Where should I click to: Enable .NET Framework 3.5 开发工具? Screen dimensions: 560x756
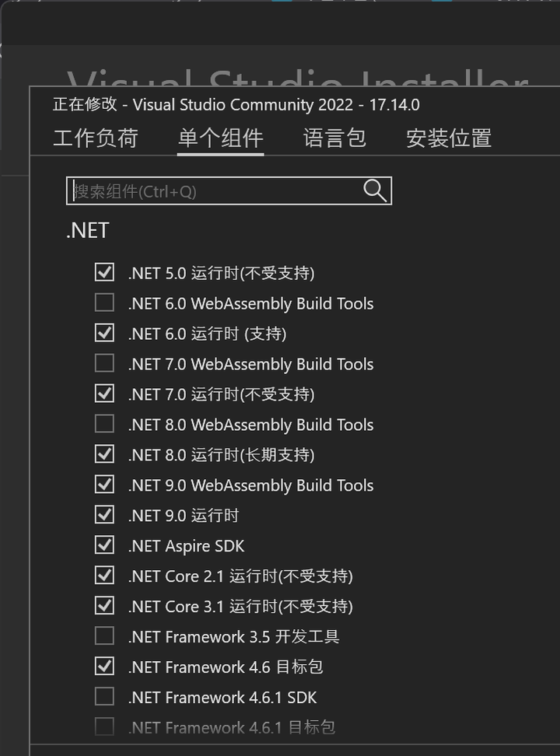pyautogui.click(x=104, y=635)
